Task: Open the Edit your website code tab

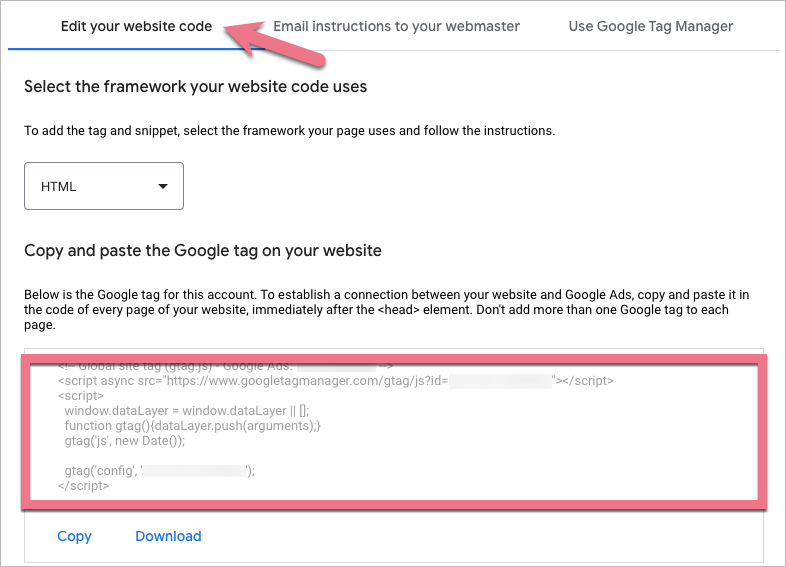Action: click(x=136, y=26)
